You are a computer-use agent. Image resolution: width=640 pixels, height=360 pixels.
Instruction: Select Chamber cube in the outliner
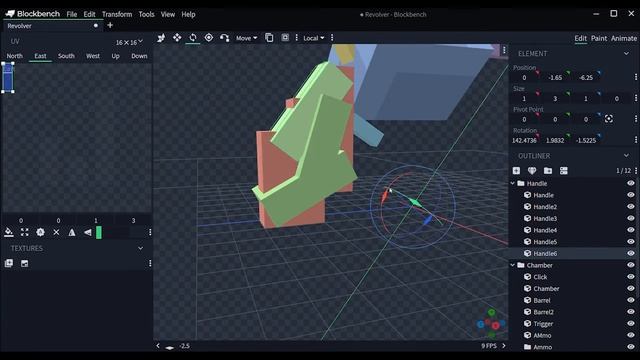pyautogui.click(x=546, y=289)
